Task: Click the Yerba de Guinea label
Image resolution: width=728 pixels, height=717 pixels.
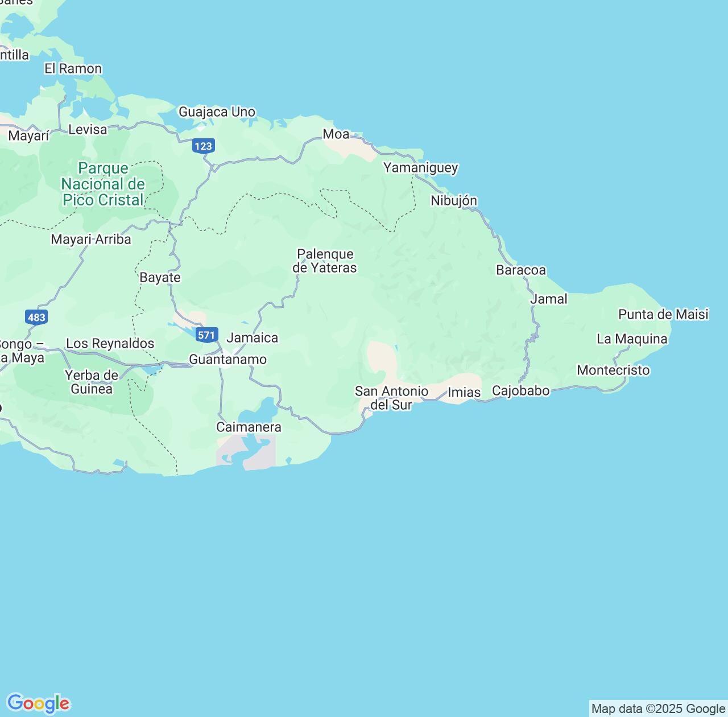Action: (x=92, y=382)
